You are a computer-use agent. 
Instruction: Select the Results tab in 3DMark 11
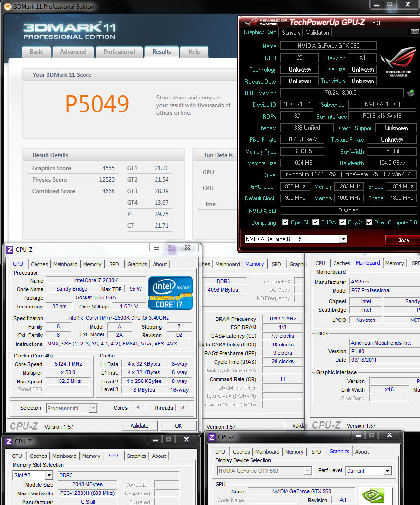click(162, 52)
